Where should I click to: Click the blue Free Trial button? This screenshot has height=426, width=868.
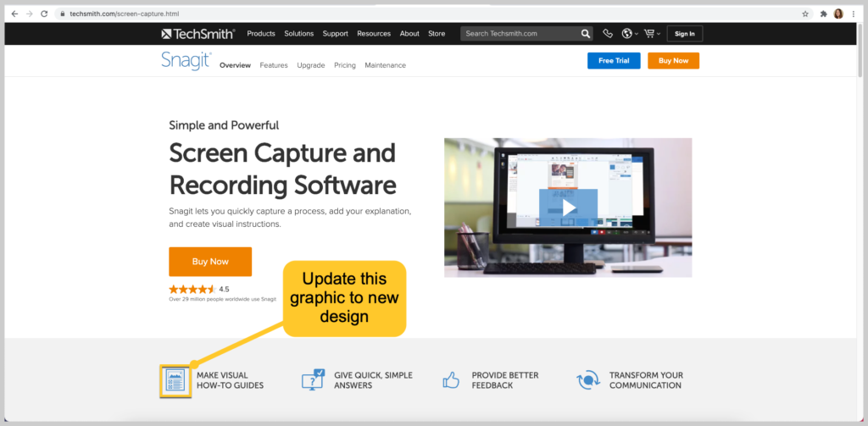614,61
